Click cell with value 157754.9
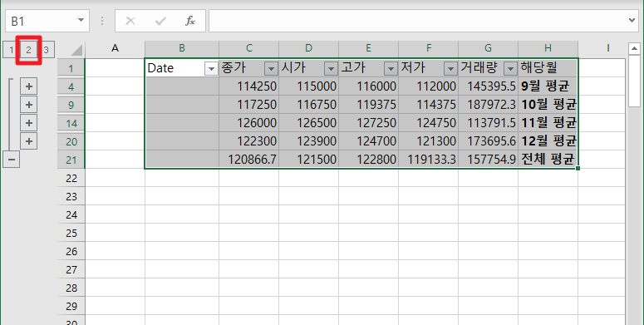The image size is (644, 325). point(489,160)
